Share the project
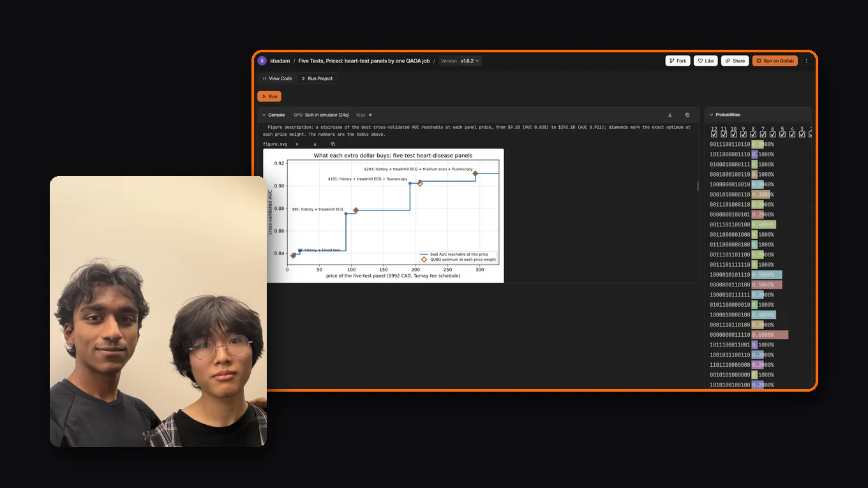 pyautogui.click(x=735, y=61)
